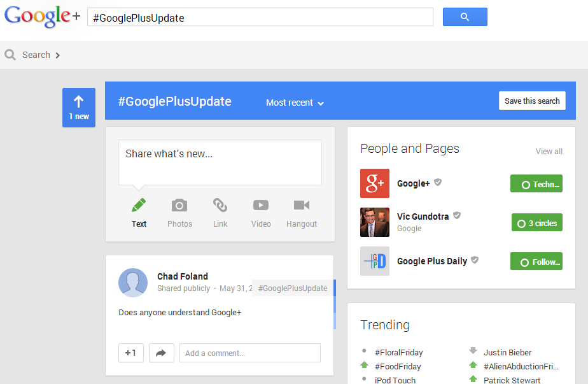Open the 3 circles button for Vic Gundotra

tap(537, 223)
